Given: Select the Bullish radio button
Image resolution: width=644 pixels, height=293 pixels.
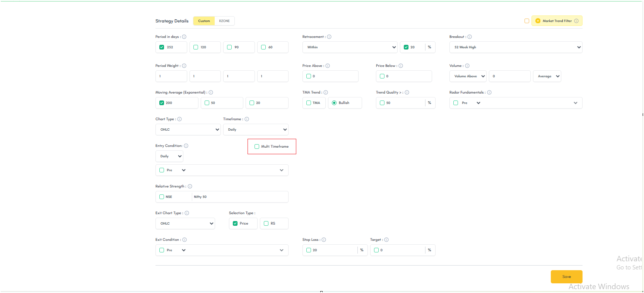Looking at the screenshot, I should [334, 103].
